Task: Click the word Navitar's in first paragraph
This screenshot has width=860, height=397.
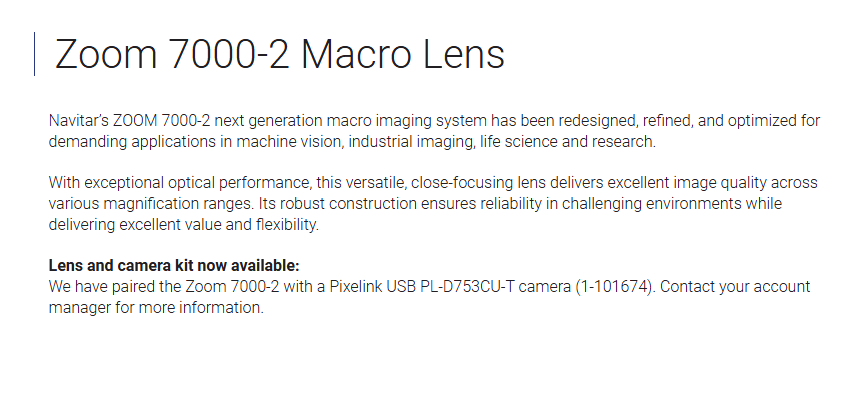Action: click(78, 121)
